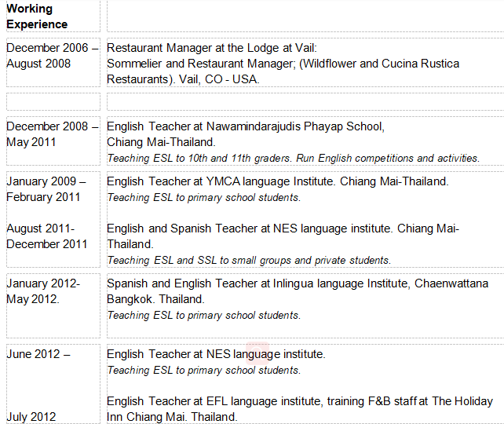
Task: Click the 'Sommelier and Restaurant Manager' line
Action: tap(283, 64)
